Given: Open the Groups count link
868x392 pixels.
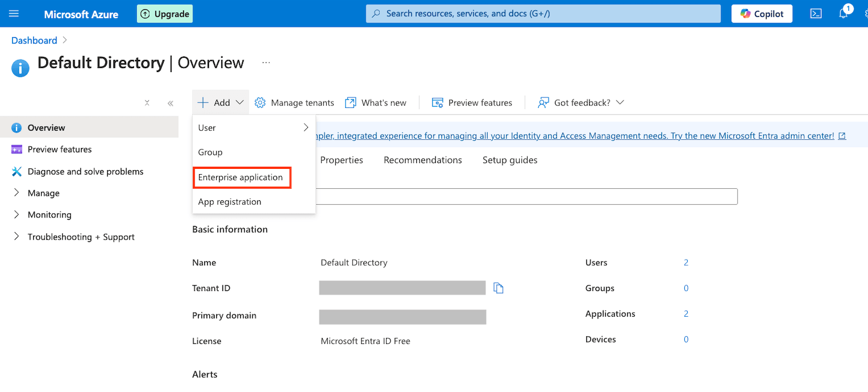Looking at the screenshot, I should tap(686, 288).
